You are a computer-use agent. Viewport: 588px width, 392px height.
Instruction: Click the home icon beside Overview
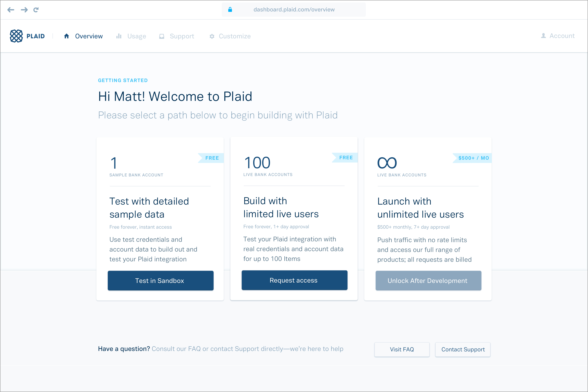tap(67, 36)
